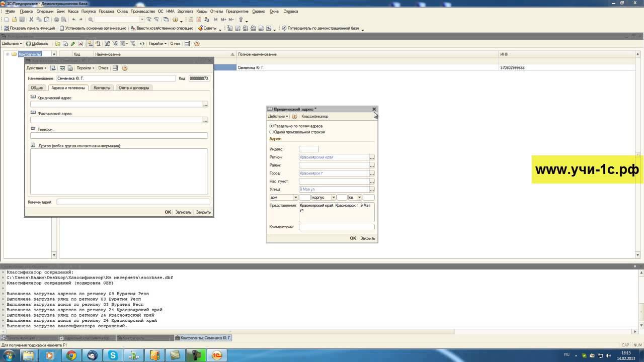Open Skype from the Windows taskbar
644x362 pixels.
coord(113,355)
